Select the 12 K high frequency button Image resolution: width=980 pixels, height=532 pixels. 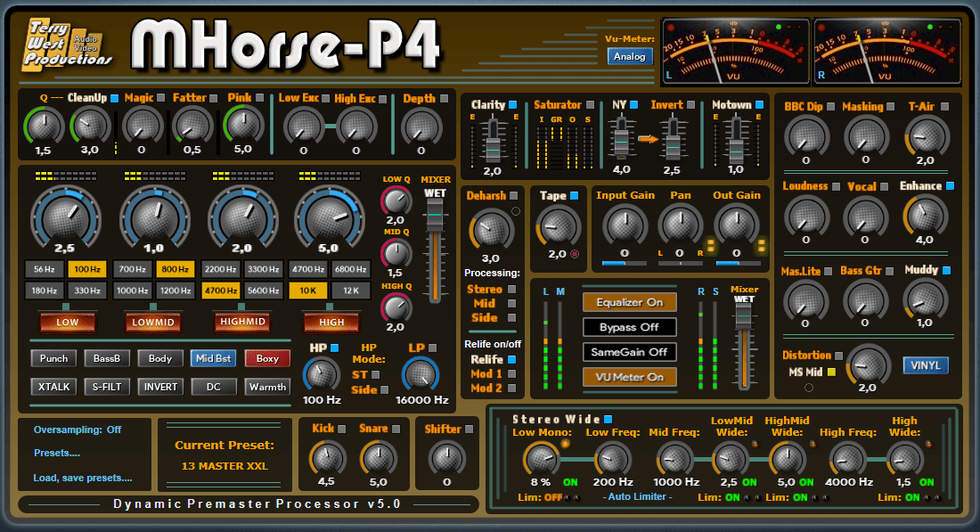tap(351, 291)
